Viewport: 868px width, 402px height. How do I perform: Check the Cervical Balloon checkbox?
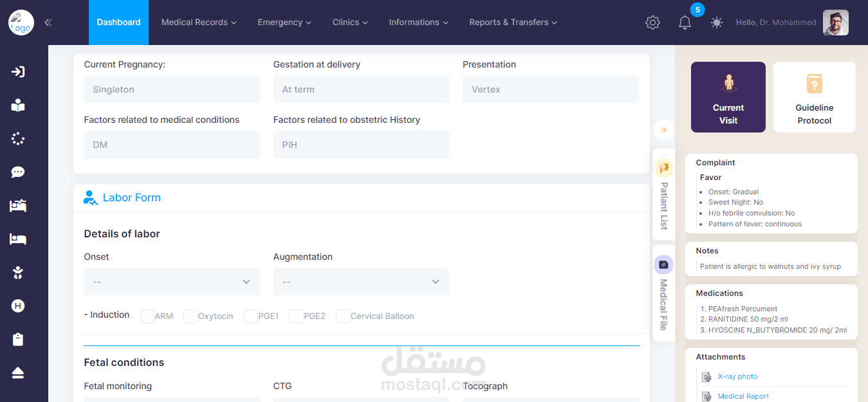[x=343, y=316]
